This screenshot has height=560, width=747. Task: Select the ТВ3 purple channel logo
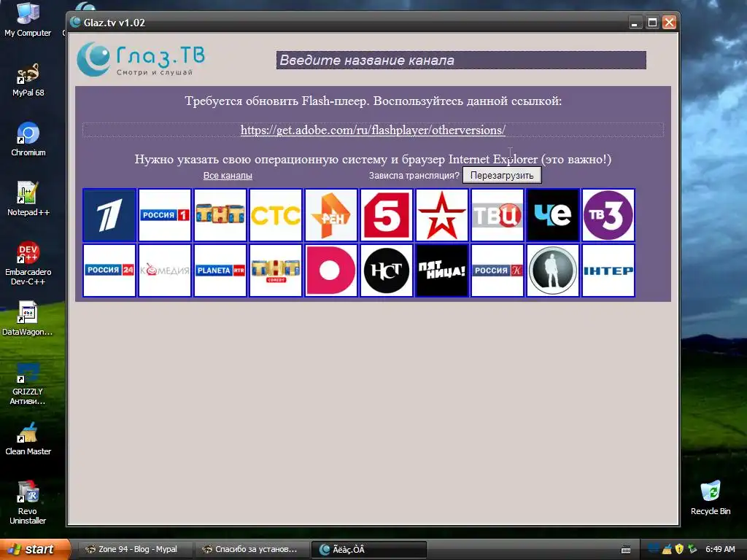(608, 215)
